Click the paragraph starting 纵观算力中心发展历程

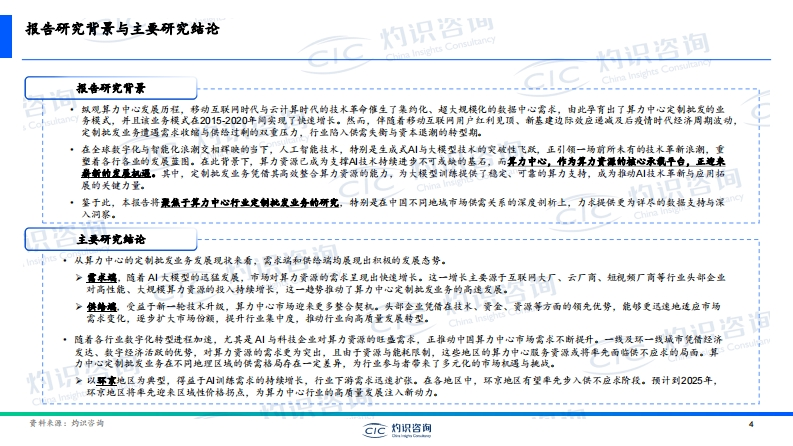click(408, 121)
